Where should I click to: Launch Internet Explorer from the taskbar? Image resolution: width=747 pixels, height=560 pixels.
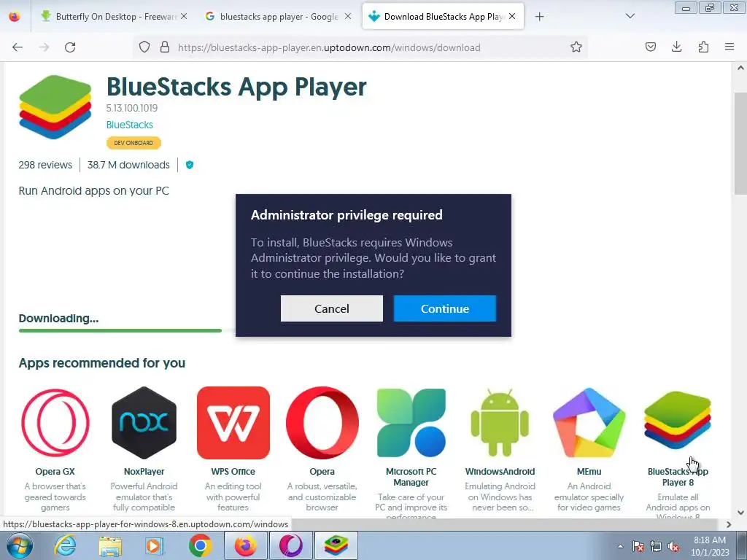(65, 545)
